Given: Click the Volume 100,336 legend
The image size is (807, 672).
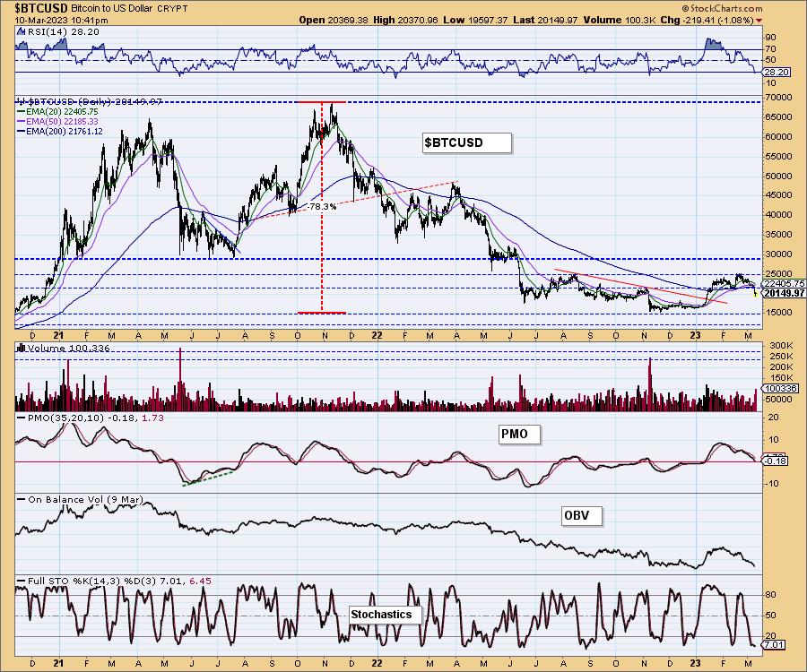Looking at the screenshot, I should click(x=69, y=348).
